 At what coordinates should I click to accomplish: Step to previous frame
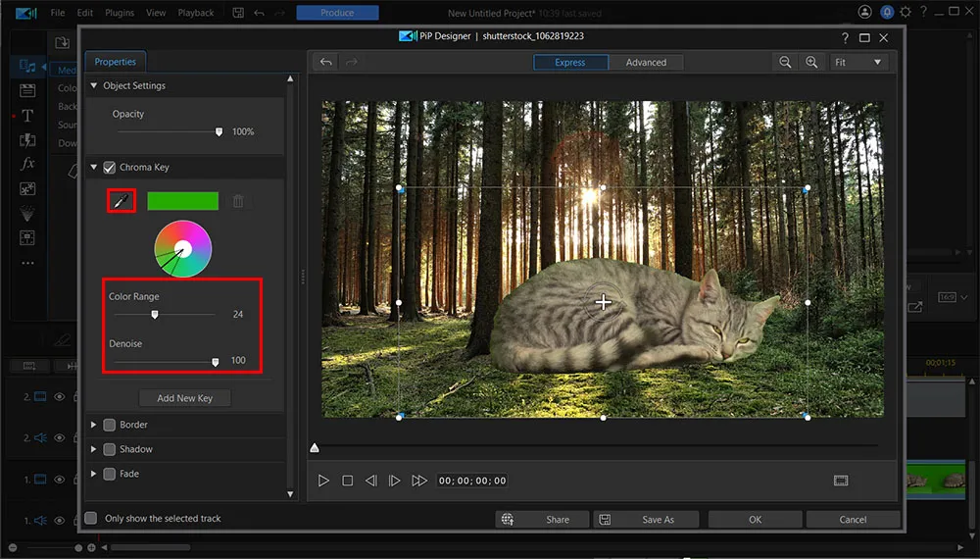point(370,481)
